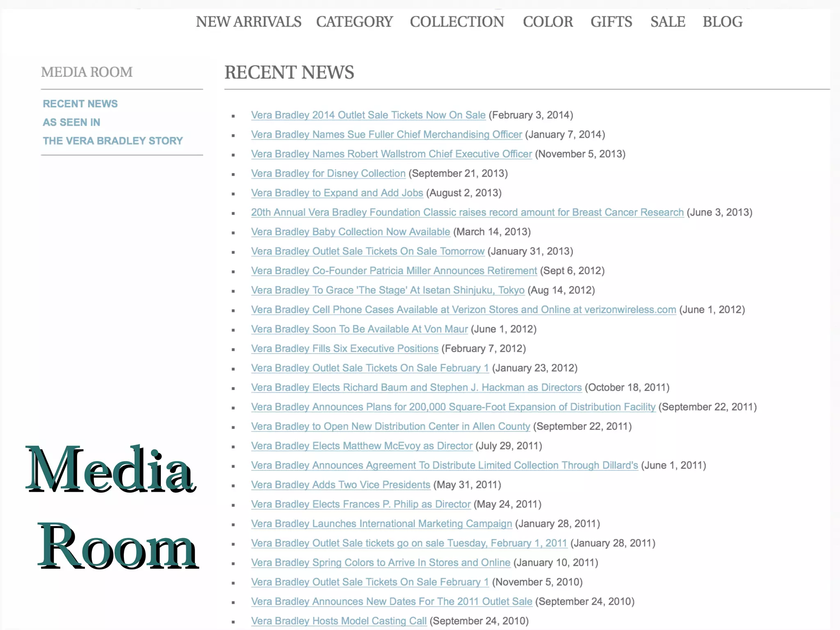Open 200,000 Square-Foot Expansion article
Image resolution: width=840 pixels, height=630 pixels.
point(453,407)
